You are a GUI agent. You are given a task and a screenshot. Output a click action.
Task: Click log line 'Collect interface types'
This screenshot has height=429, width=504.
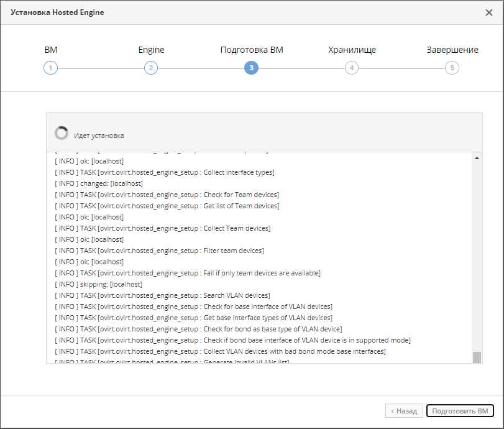165,172
